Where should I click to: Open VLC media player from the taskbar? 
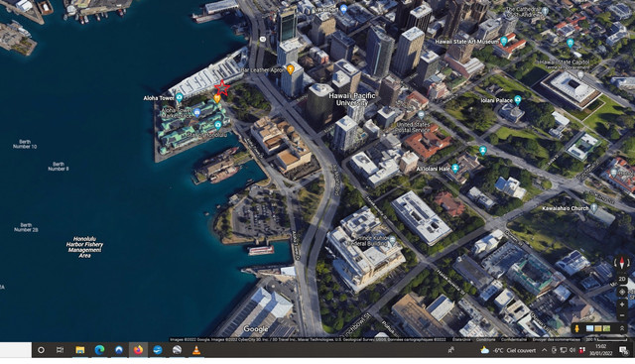[196, 350]
